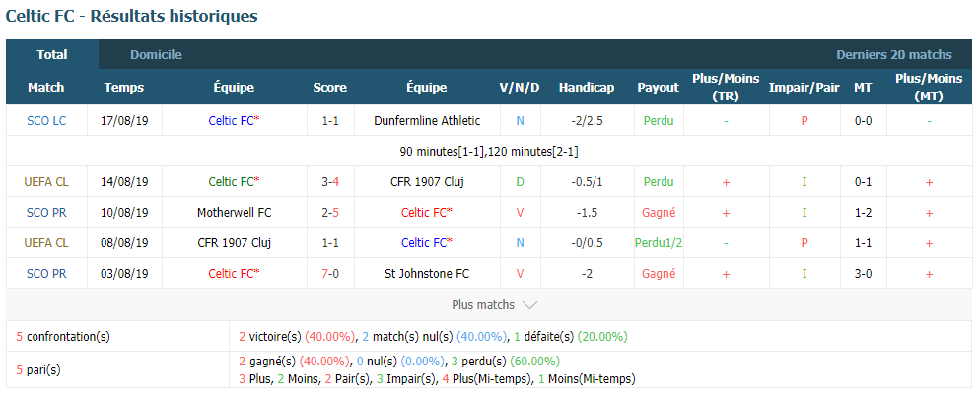Viewport: 980px width, 396px height.
Task: Click the 5 confrontation(s) summary label
Action: (63, 336)
